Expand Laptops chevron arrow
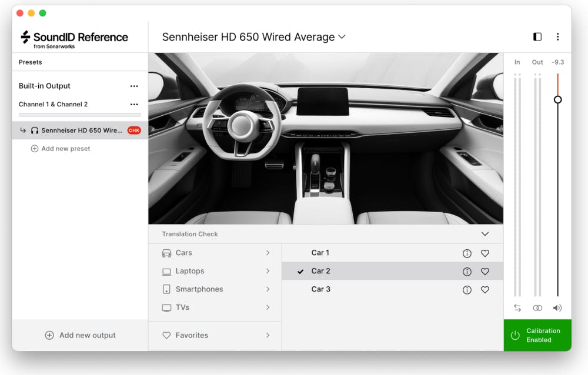Image resolution: width=588 pixels, height=375 pixels. [x=268, y=271]
